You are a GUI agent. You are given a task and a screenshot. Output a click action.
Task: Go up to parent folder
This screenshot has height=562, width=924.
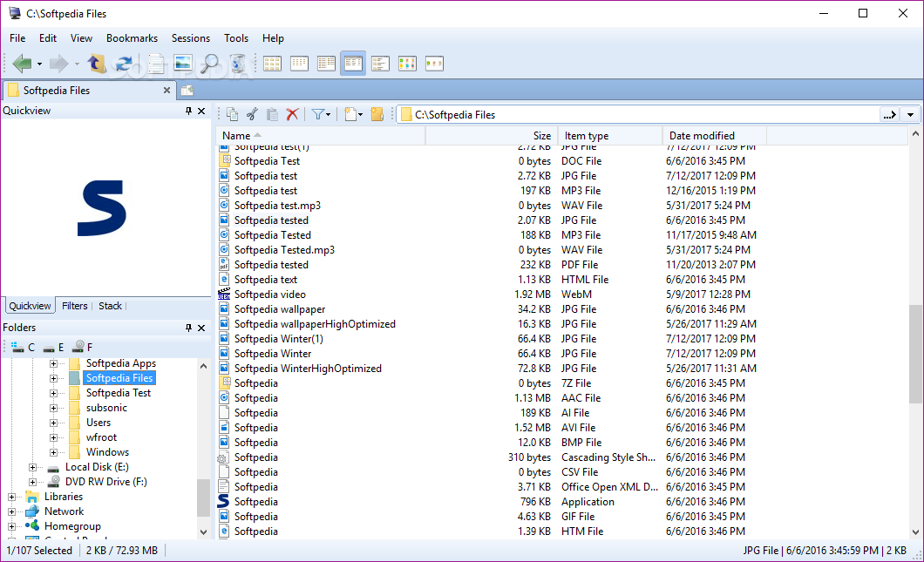[96, 63]
